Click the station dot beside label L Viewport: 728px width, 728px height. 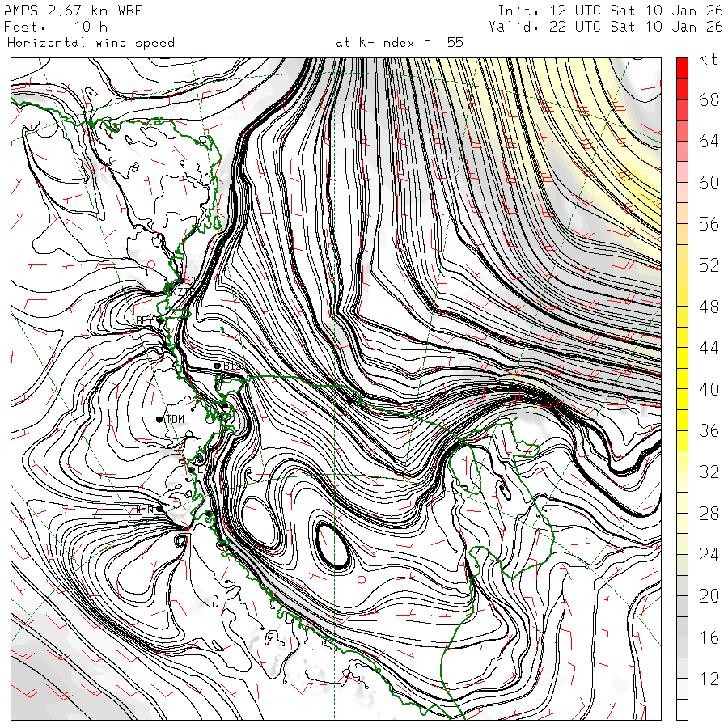(191, 470)
